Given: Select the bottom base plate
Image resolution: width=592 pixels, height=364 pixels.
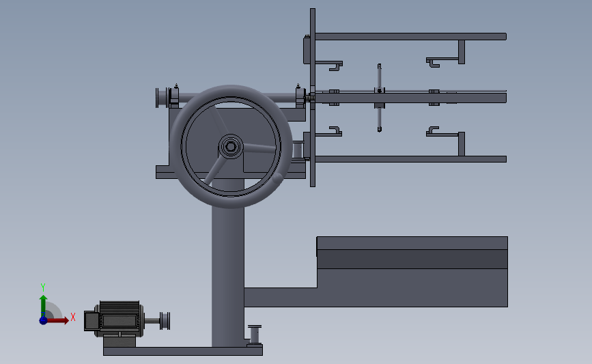Looking at the screenshot, I should pyautogui.click(x=183, y=351).
